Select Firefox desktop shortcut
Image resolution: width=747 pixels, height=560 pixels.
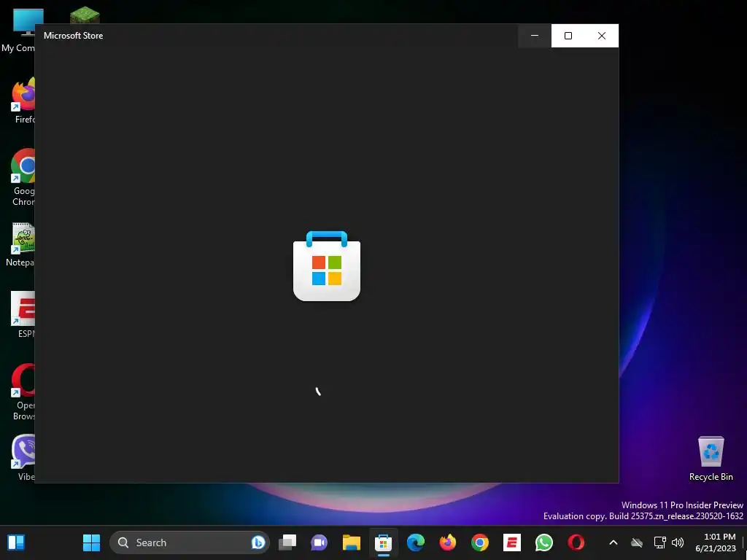[23, 101]
